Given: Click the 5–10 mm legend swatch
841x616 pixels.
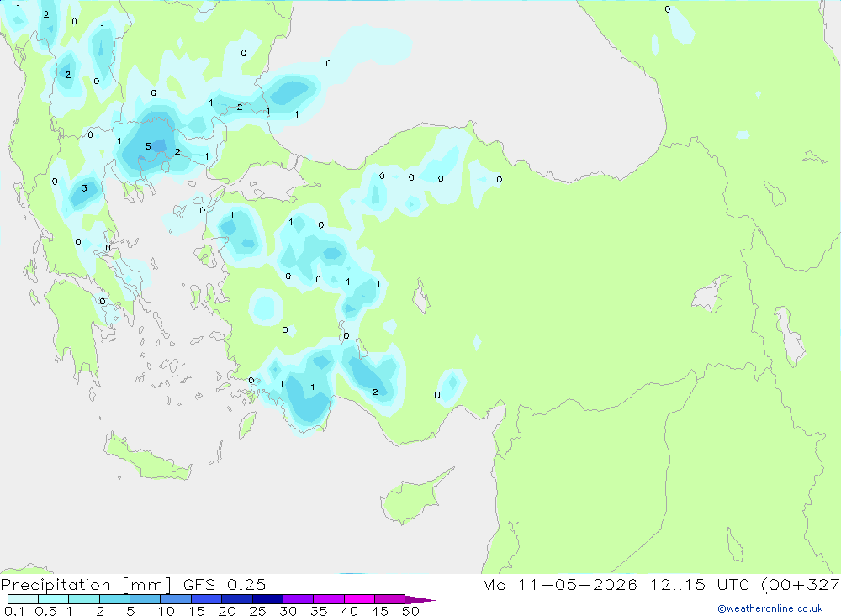Looking at the screenshot, I should tap(145, 599).
